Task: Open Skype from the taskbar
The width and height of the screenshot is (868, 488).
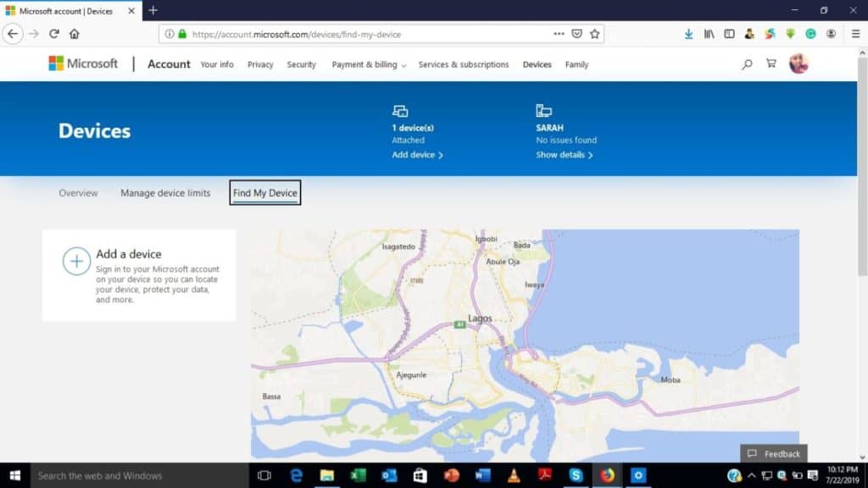Action: (x=576, y=475)
